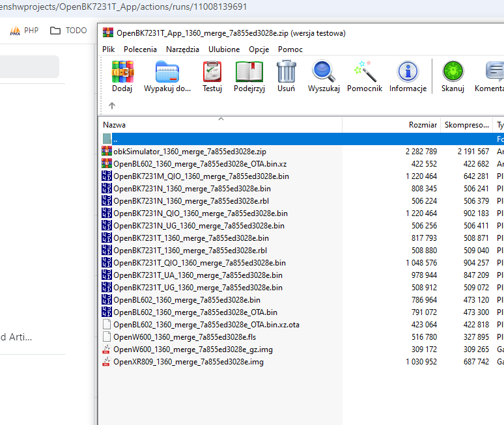Open the Pomoc menu

point(290,49)
